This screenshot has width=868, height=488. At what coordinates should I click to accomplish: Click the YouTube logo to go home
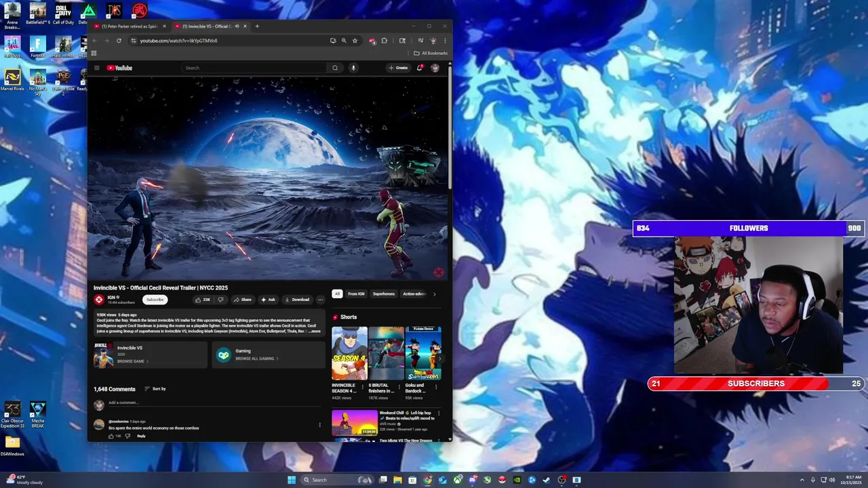[x=119, y=68]
